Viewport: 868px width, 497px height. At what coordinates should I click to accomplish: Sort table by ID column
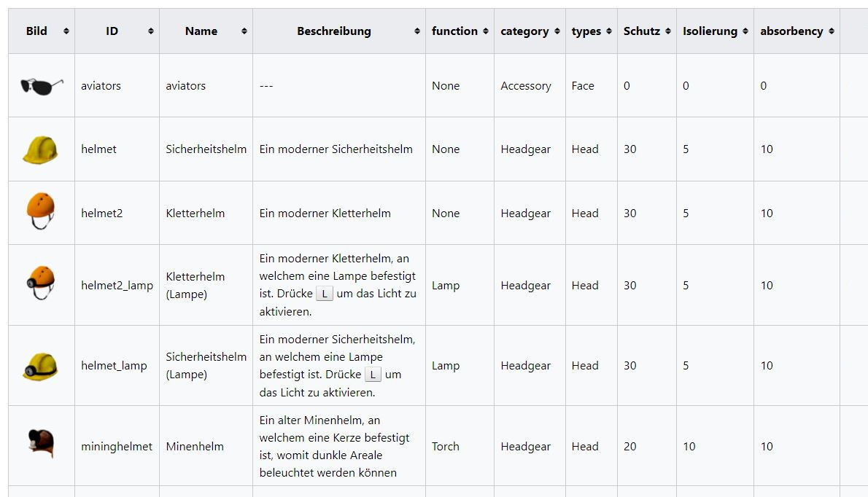117,31
